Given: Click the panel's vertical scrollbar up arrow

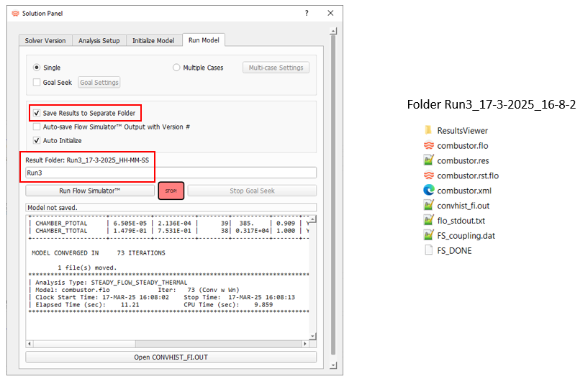Looking at the screenshot, I should click(x=333, y=31).
